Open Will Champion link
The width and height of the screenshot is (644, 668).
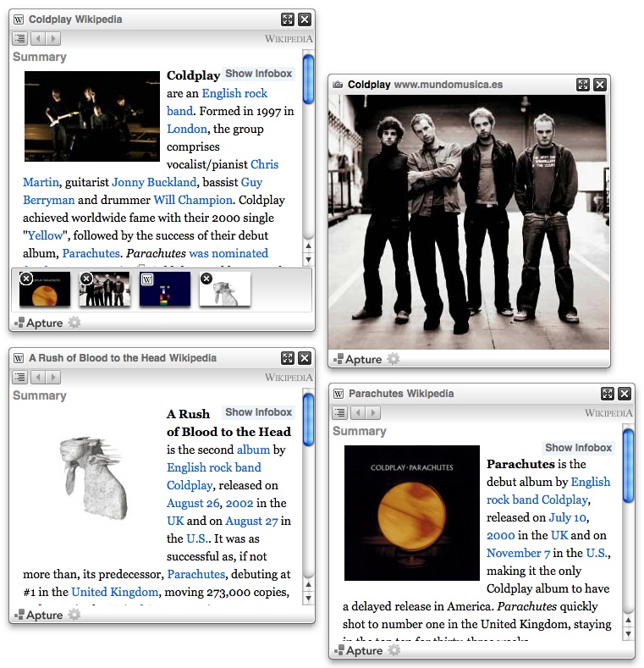193,200
